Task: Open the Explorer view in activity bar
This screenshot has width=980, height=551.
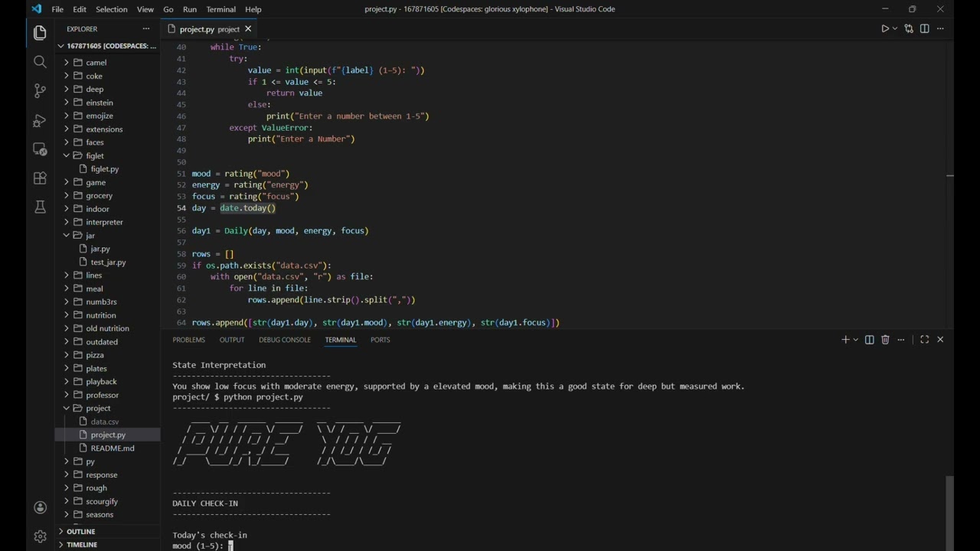Action: (40, 33)
